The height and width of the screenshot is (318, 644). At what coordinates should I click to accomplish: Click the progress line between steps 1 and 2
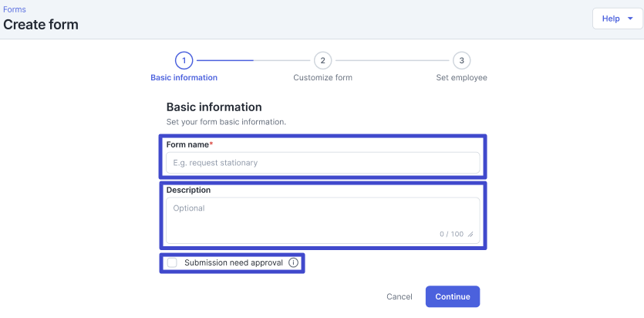254,60
